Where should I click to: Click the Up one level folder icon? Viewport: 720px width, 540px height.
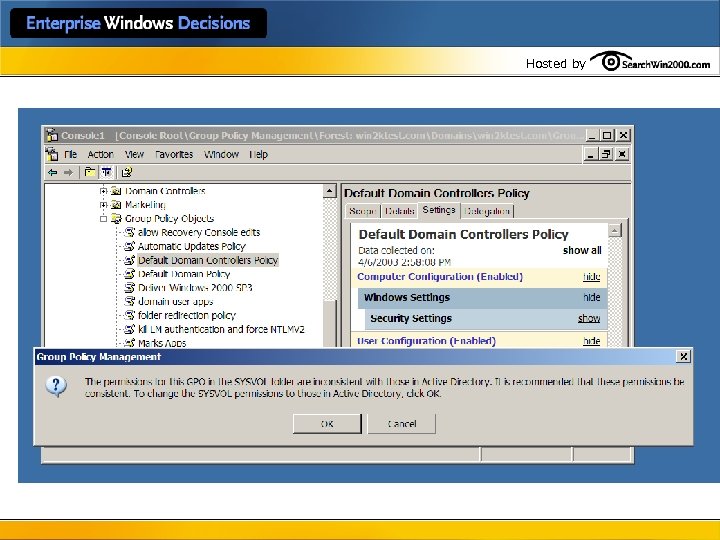coord(90,172)
